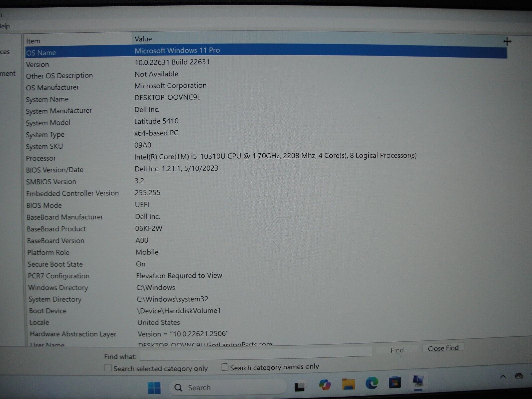Select the BIOS Mode row
532x399 pixels.
click(x=266, y=205)
